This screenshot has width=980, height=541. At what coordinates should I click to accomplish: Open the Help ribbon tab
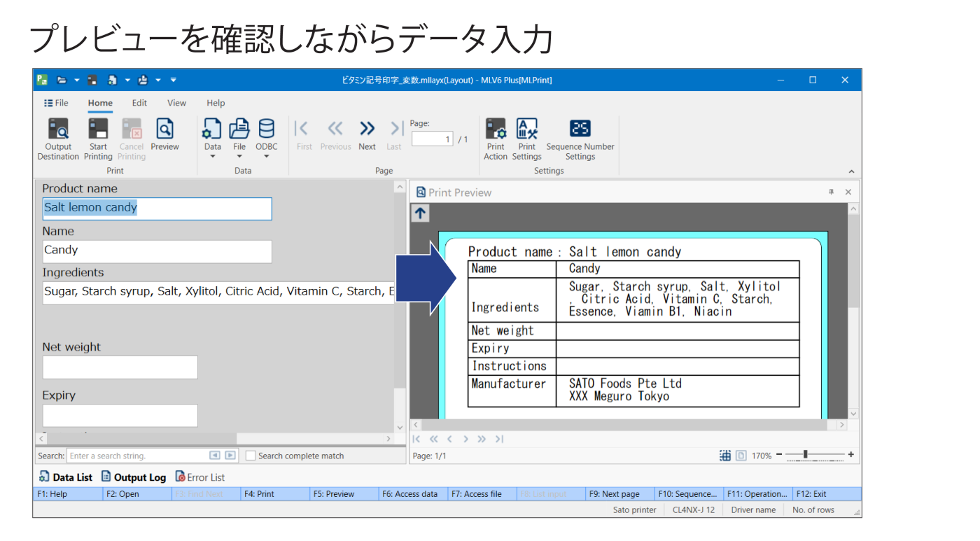click(x=216, y=103)
